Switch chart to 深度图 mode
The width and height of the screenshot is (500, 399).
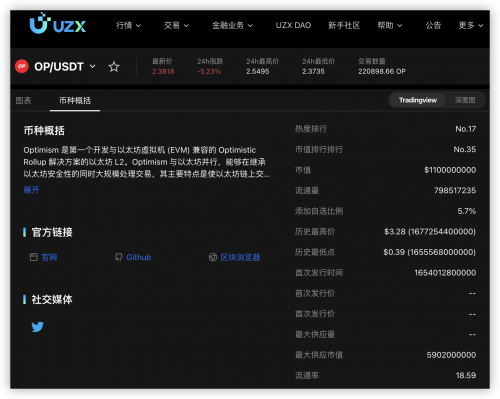tap(465, 100)
